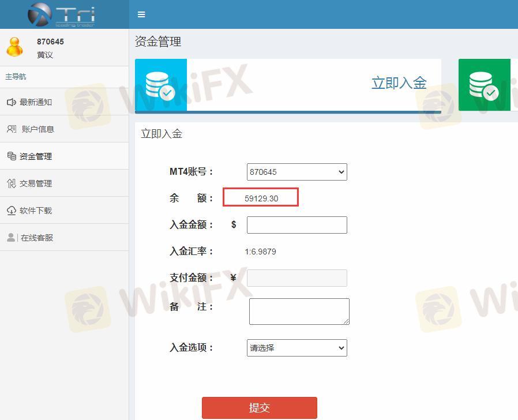Click the 资金管理 page title

tap(158, 42)
